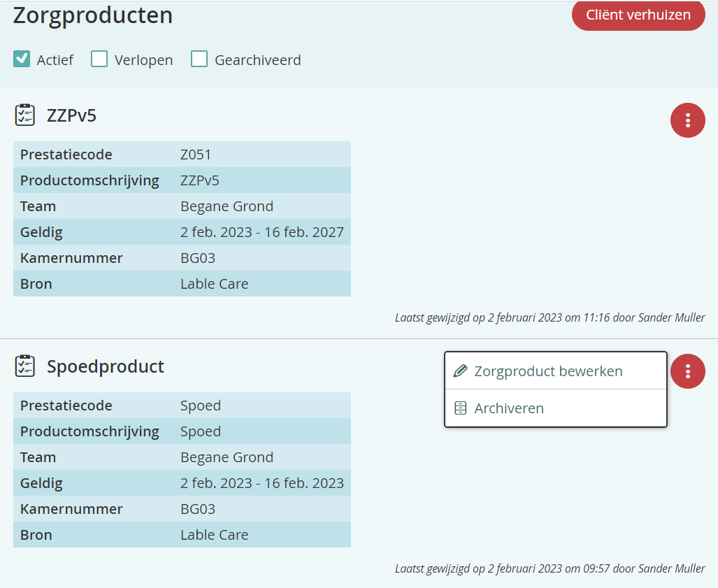Click the Spoedproduct clipboard checklist icon
This screenshot has height=588, width=718.
(x=25, y=366)
